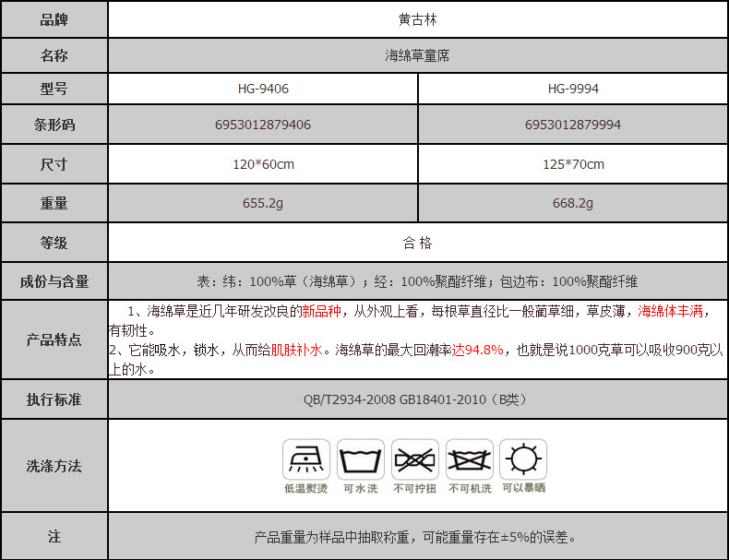Click the 注 row header
This screenshot has height=560, width=729.
[54, 537]
